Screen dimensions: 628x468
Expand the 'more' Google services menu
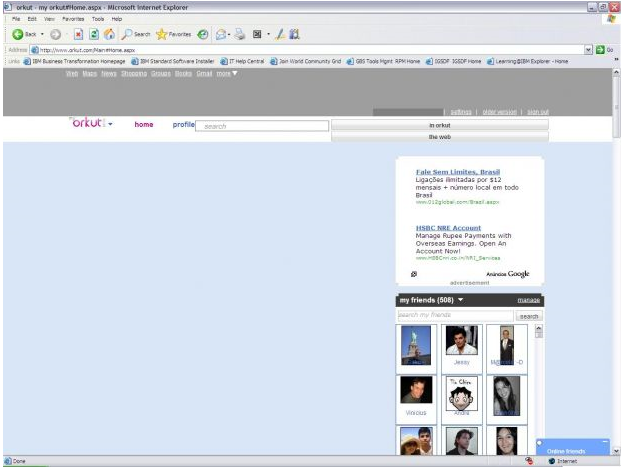(x=227, y=73)
